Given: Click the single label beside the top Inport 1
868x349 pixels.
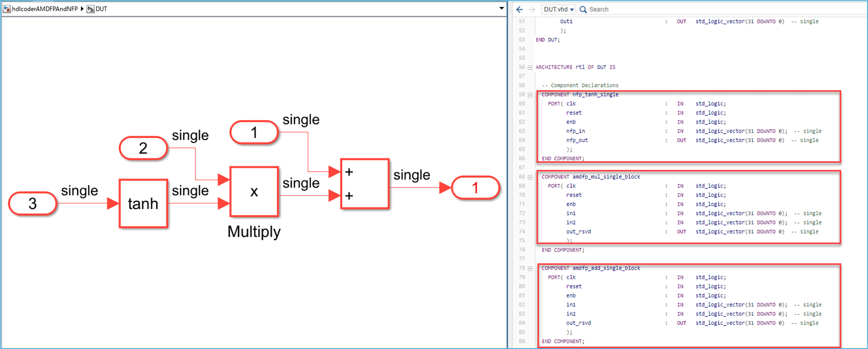Looking at the screenshot, I should [301, 119].
